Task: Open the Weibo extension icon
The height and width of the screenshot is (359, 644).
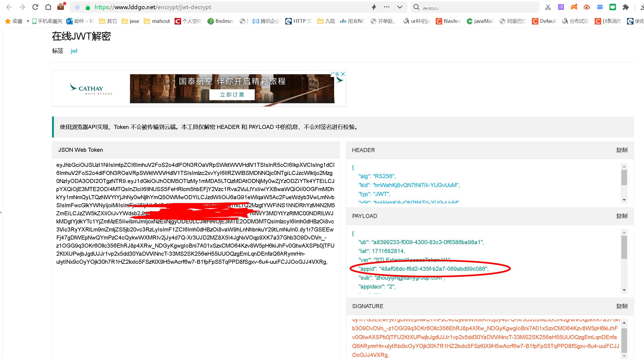Action: [x=587, y=7]
